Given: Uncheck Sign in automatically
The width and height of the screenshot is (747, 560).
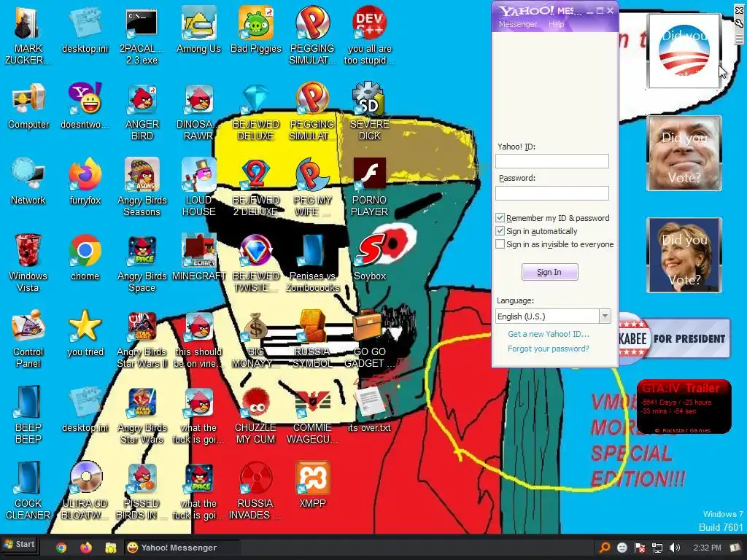Looking at the screenshot, I should (x=500, y=231).
